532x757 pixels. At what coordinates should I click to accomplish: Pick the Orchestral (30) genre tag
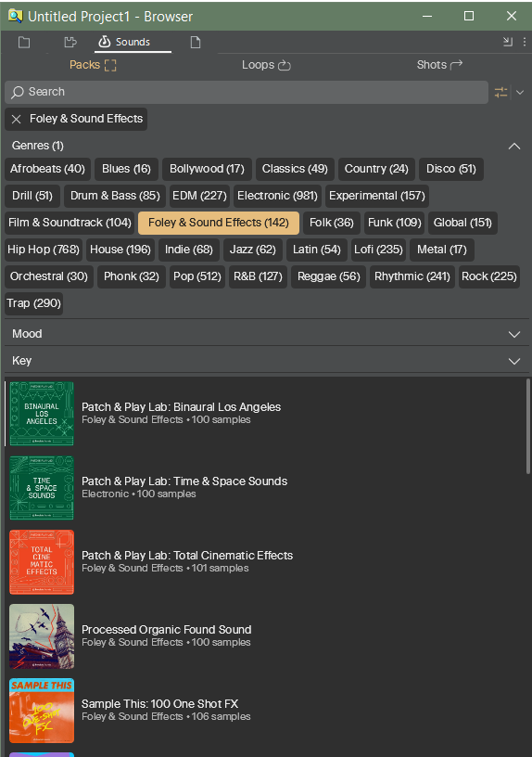coord(49,277)
